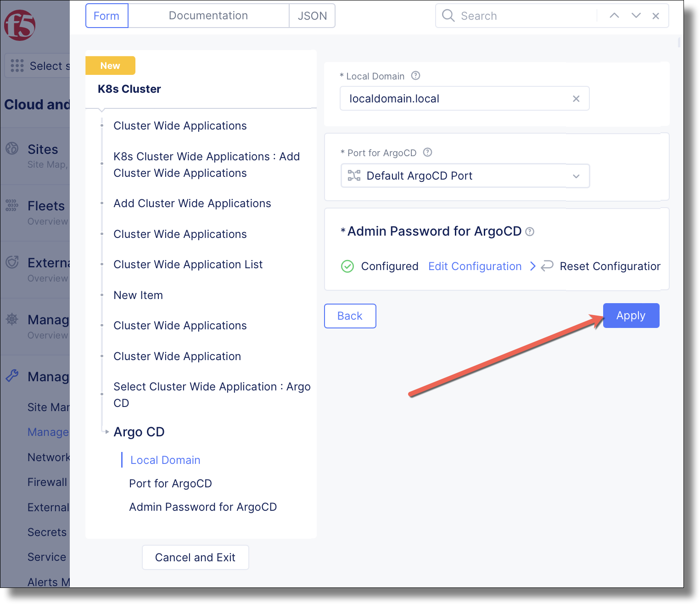The height and width of the screenshot is (604, 700).
Task: Expand the Argo CD tree node
Action: (107, 432)
